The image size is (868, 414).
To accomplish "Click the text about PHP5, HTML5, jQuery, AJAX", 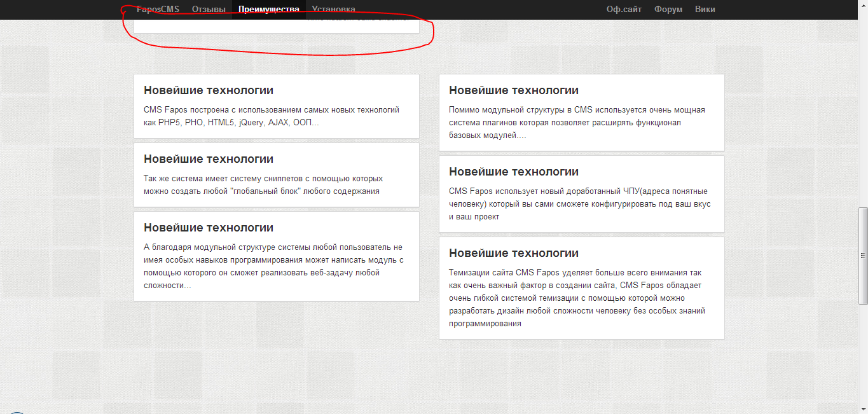I will pos(272,116).
